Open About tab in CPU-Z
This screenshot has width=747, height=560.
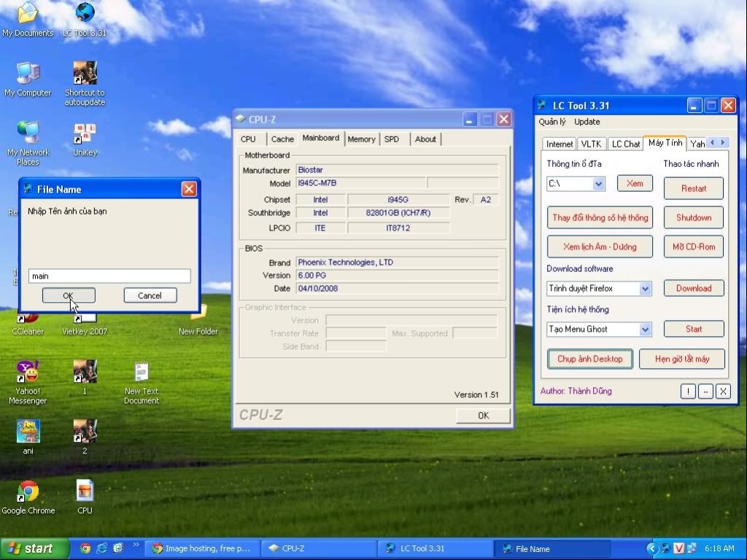tap(425, 139)
